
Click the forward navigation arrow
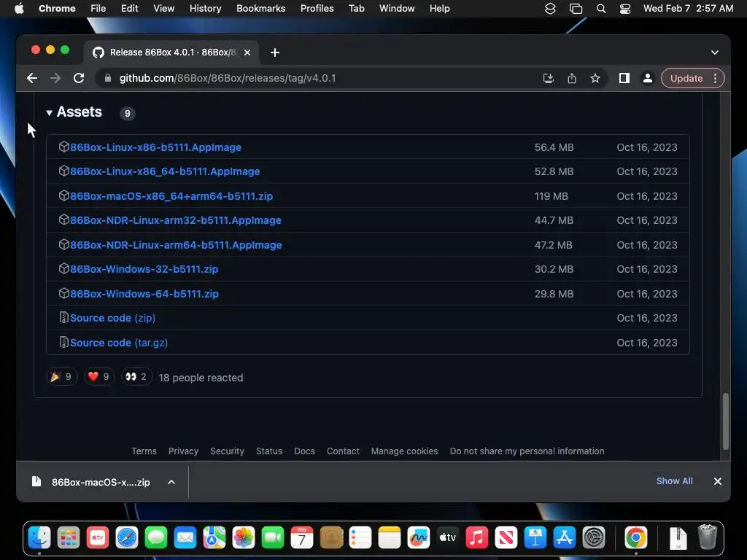(55, 78)
